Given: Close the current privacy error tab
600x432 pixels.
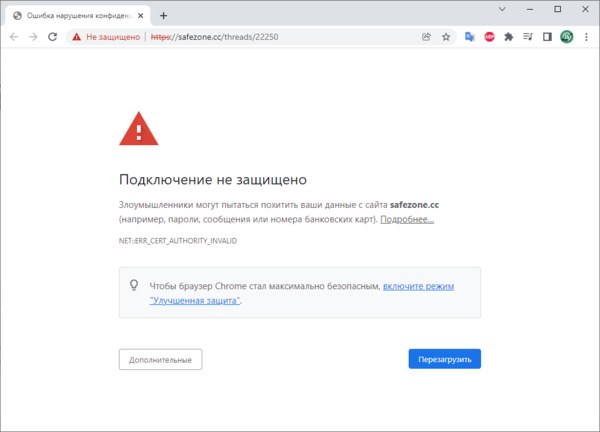Looking at the screenshot, I should tap(142, 15).
